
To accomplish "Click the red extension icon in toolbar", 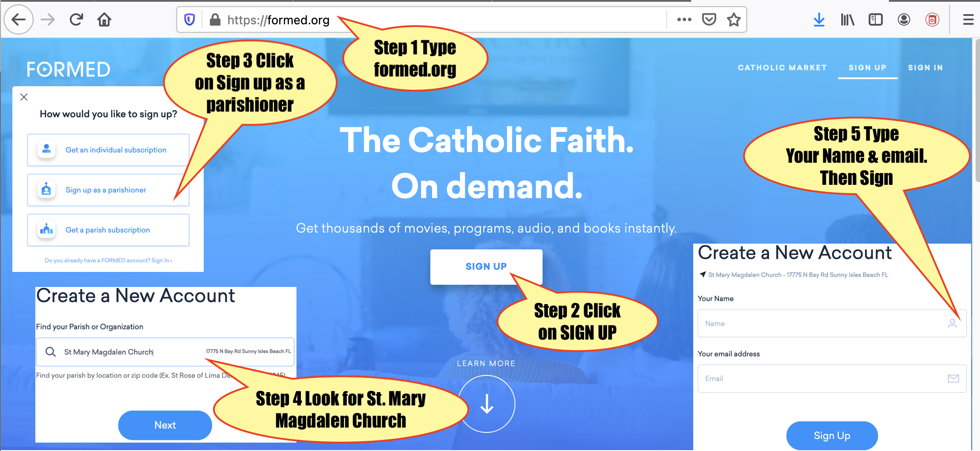I will click(x=932, y=19).
